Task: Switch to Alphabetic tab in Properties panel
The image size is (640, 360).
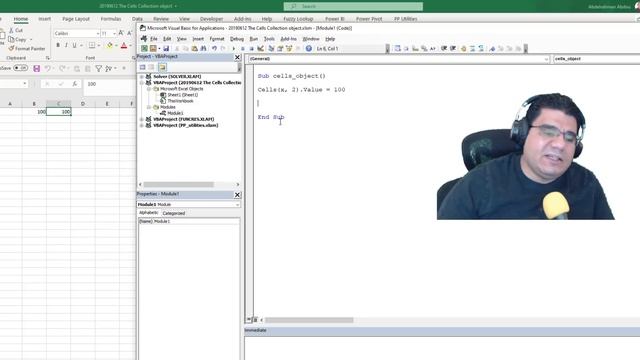Action: coord(148,213)
